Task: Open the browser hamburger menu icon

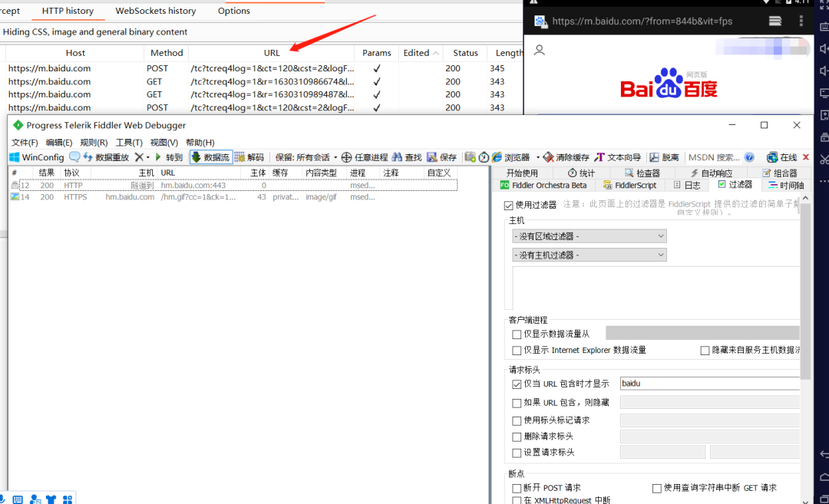Action: 775,21
